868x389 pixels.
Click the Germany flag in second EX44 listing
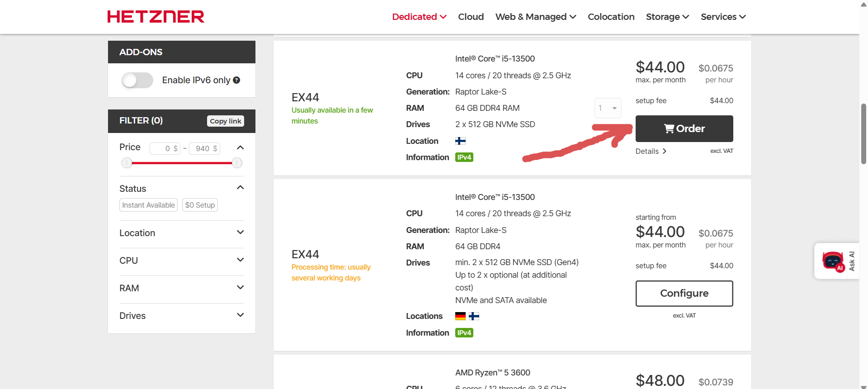pos(460,316)
